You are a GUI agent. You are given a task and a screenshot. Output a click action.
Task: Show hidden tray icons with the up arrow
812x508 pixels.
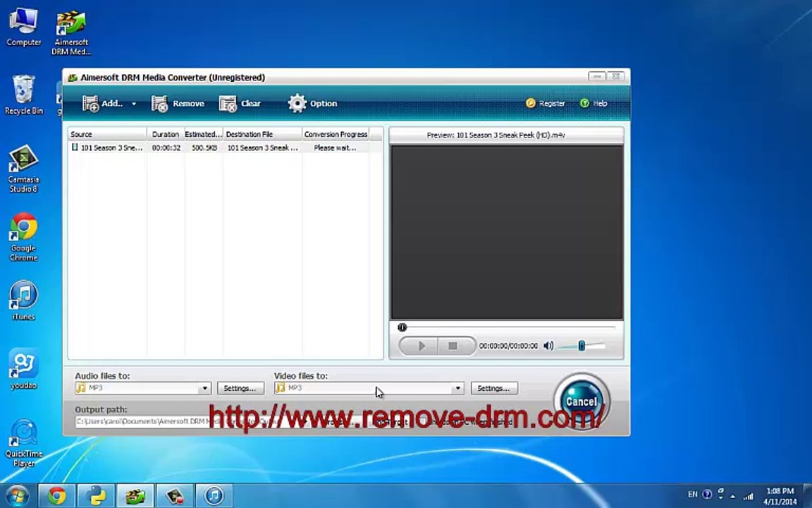click(733, 497)
